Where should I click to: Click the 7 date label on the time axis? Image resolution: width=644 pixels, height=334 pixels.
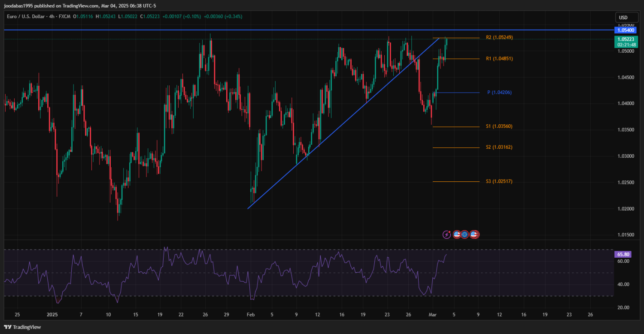click(81, 315)
